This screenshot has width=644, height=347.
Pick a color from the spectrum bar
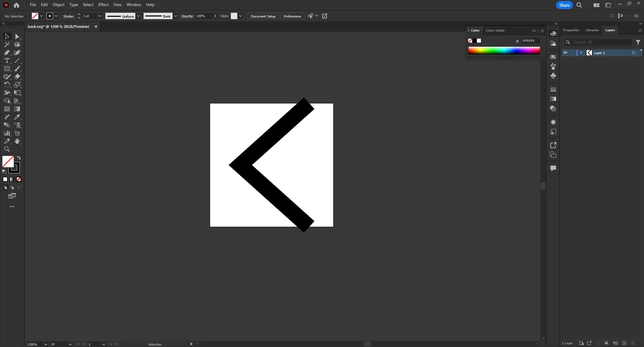(x=503, y=50)
